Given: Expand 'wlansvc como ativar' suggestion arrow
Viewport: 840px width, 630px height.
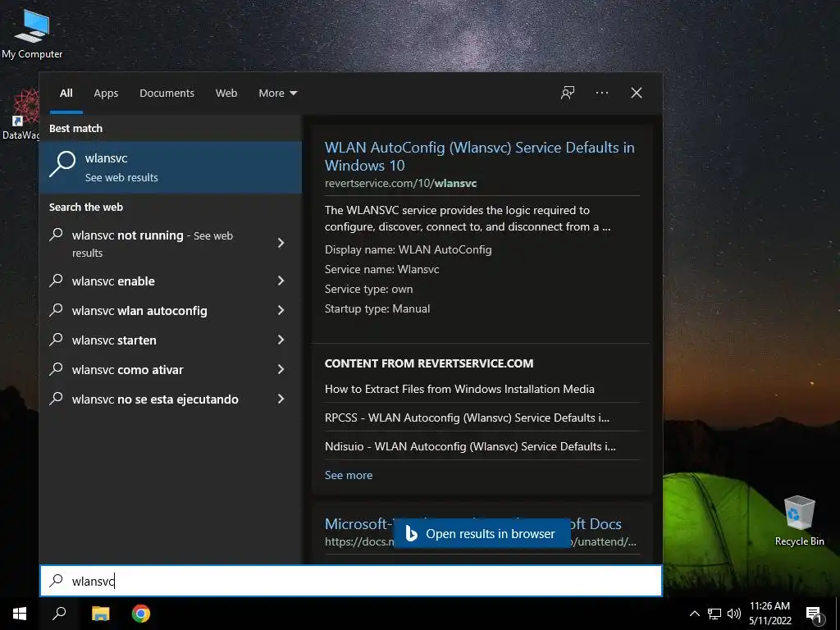Looking at the screenshot, I should click(x=281, y=369).
